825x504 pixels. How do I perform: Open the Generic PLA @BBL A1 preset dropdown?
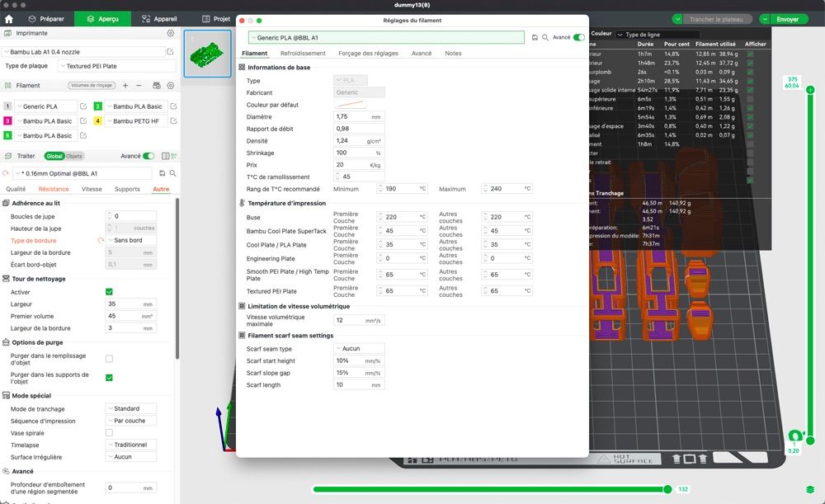click(386, 38)
